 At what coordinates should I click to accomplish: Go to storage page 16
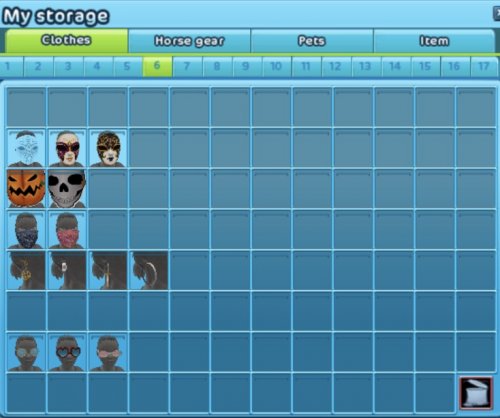455,66
